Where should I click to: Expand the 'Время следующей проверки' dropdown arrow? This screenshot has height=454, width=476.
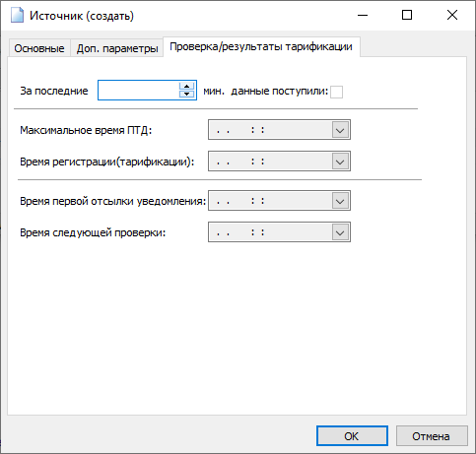340,232
